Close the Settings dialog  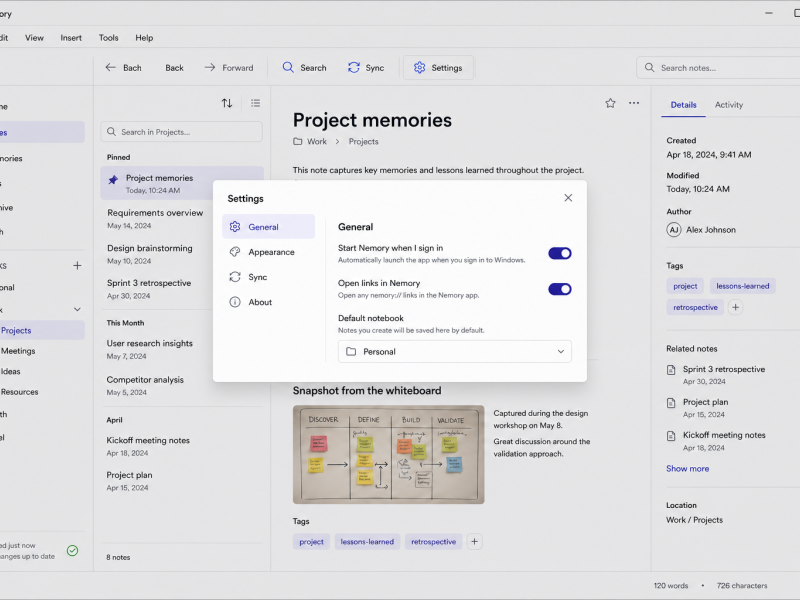(x=568, y=198)
